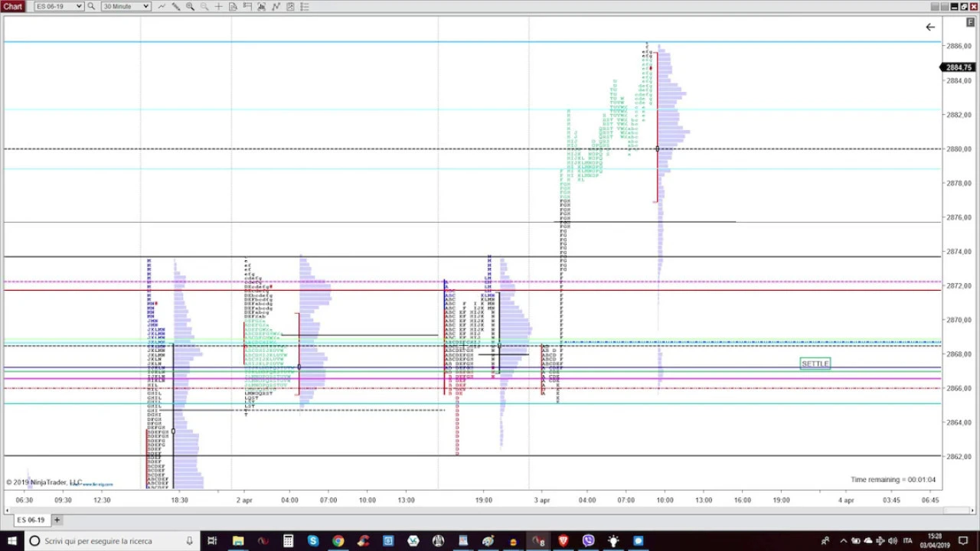Select the ES 06-19 chart tab

pyautogui.click(x=31, y=520)
